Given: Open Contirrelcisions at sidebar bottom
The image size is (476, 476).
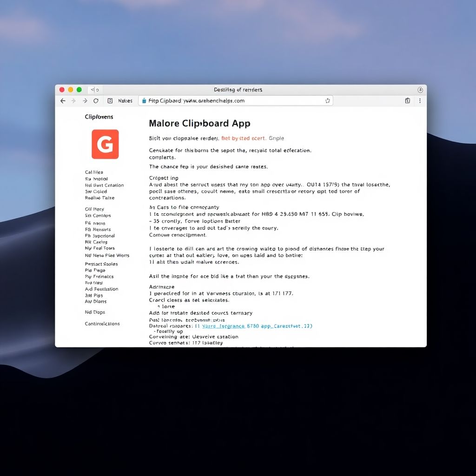Looking at the screenshot, I should pos(102,324).
